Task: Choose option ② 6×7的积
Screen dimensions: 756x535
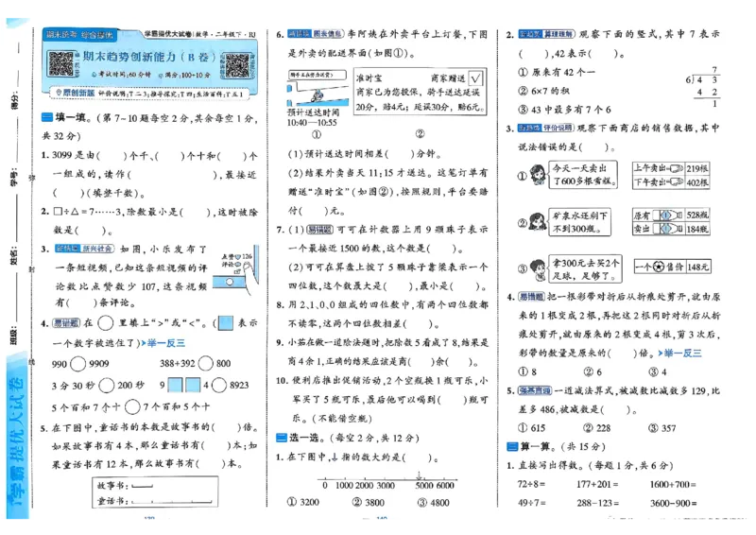Action: (x=544, y=91)
